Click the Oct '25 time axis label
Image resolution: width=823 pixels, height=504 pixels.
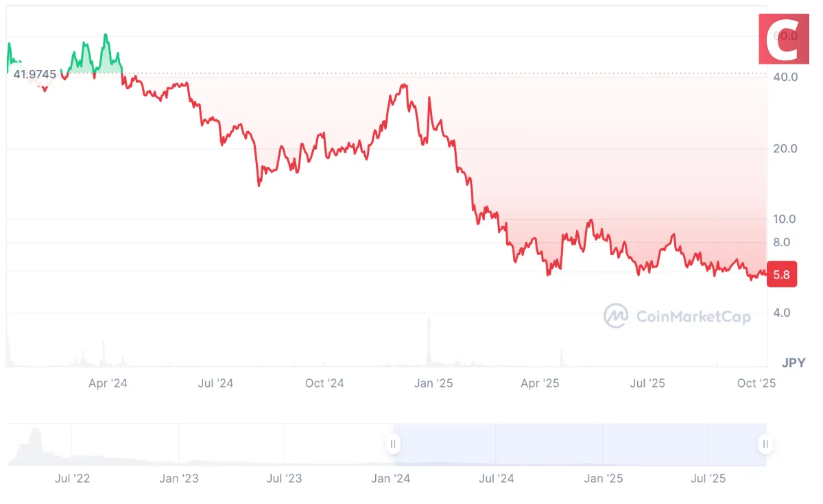pyautogui.click(x=756, y=383)
